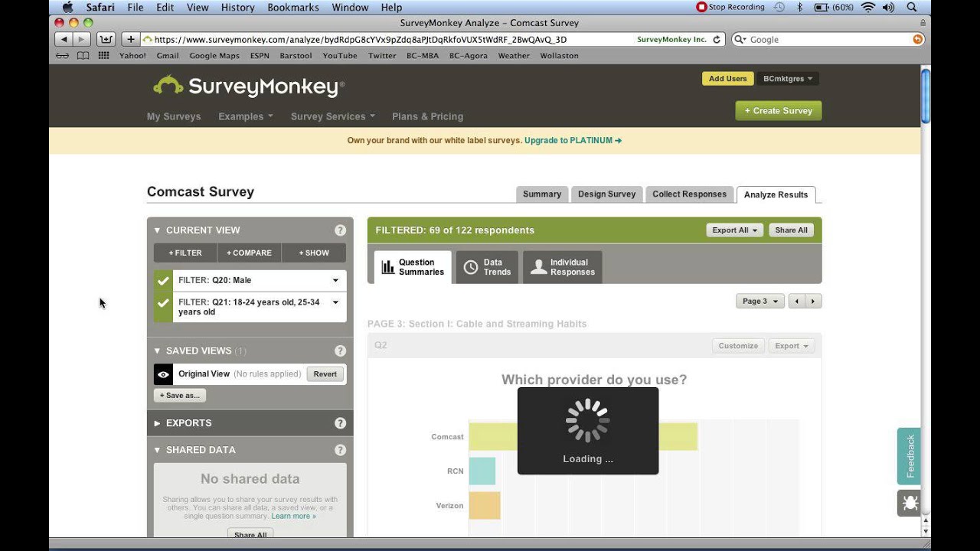Open the History menu in menu bar
This screenshot has width=980, height=551.
[x=238, y=7]
